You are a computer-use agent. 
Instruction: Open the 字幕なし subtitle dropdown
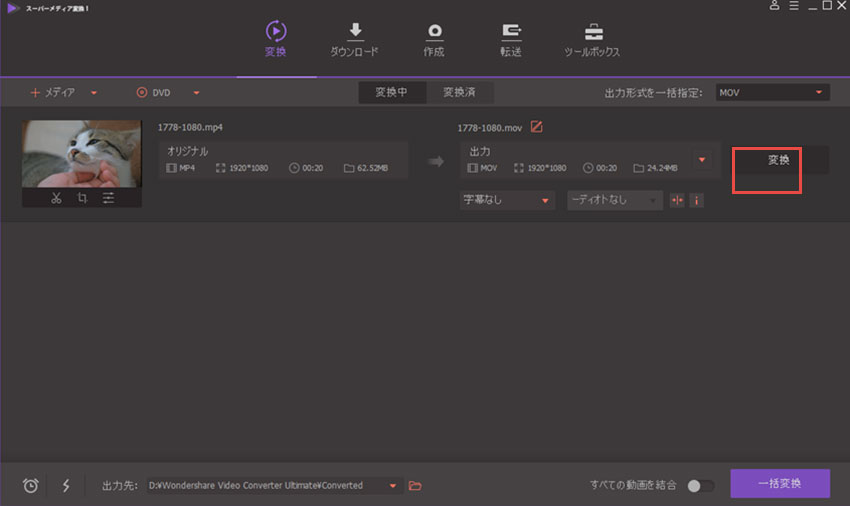point(507,200)
